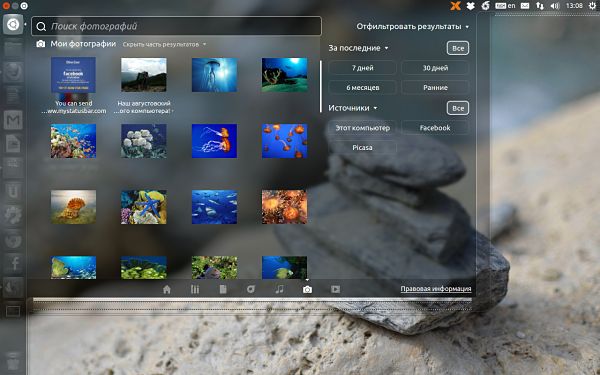Enable the Picasa source filter
This screenshot has height=375, width=600.
[362, 148]
